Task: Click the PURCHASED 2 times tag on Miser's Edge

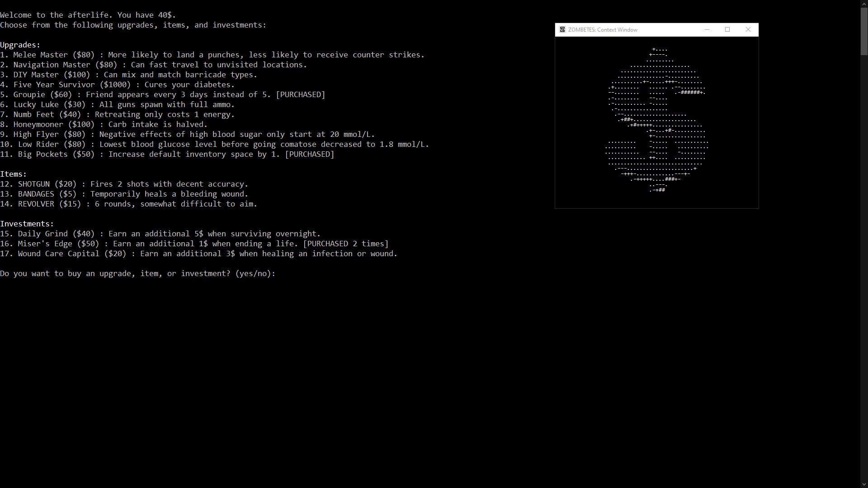Action: coord(346,244)
